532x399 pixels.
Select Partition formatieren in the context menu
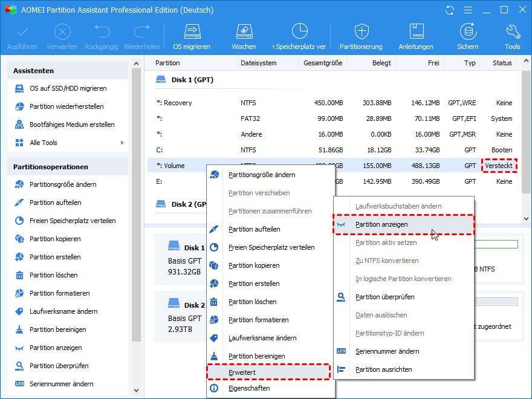point(270,320)
